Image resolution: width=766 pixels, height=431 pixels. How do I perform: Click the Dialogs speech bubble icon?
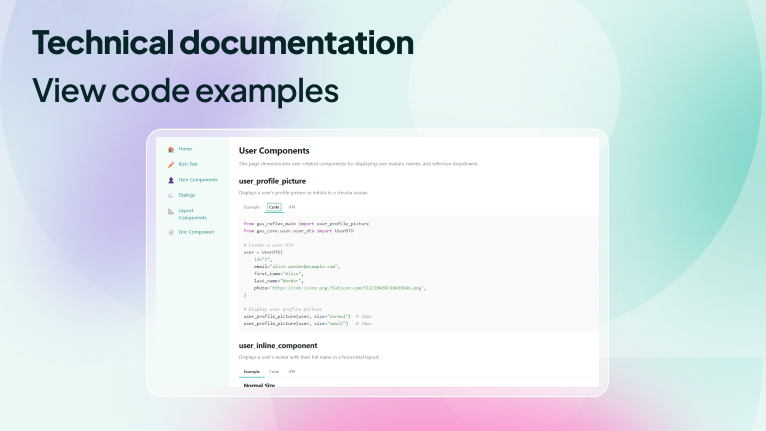coord(171,196)
